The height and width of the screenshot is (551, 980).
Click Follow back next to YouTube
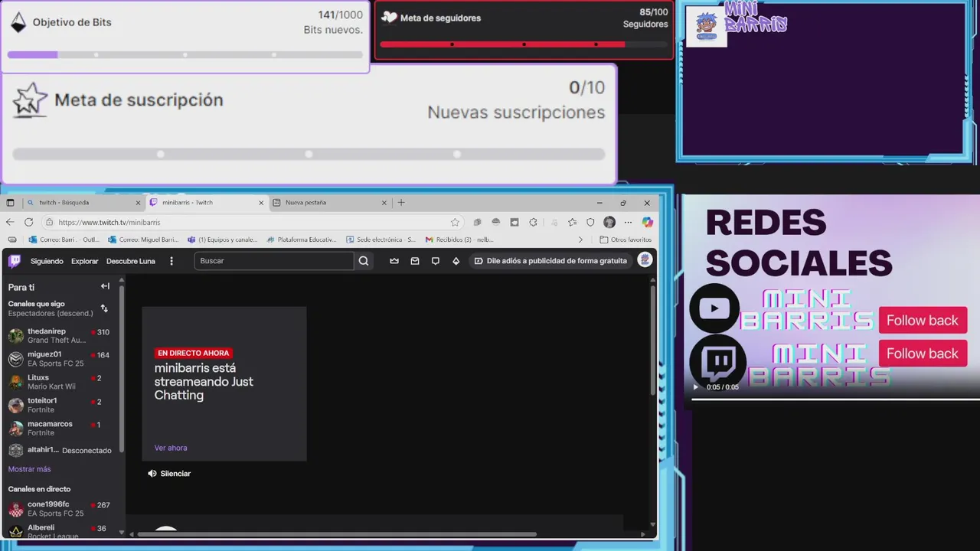(923, 320)
